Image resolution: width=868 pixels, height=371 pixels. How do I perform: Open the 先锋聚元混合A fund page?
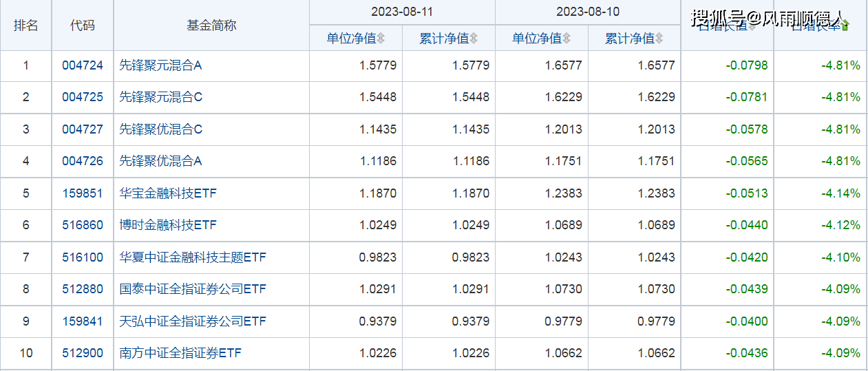pos(160,66)
